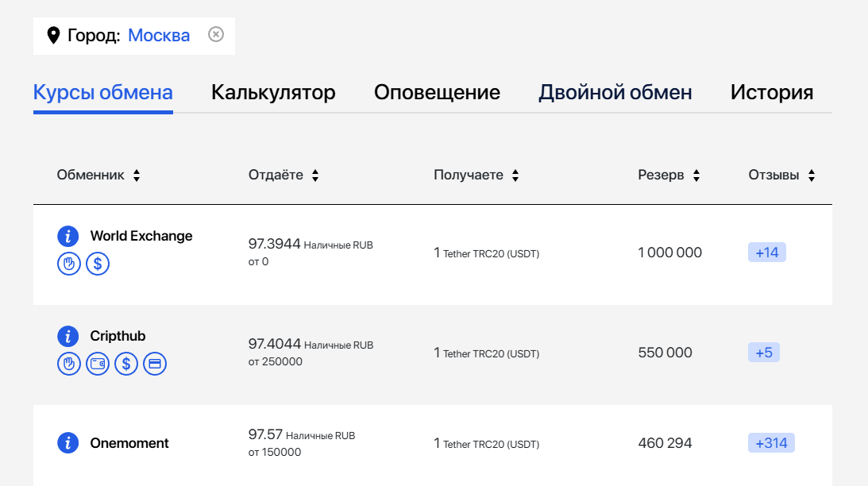
Task: Sort by Резерв column arrows
Action: pyautogui.click(x=696, y=175)
